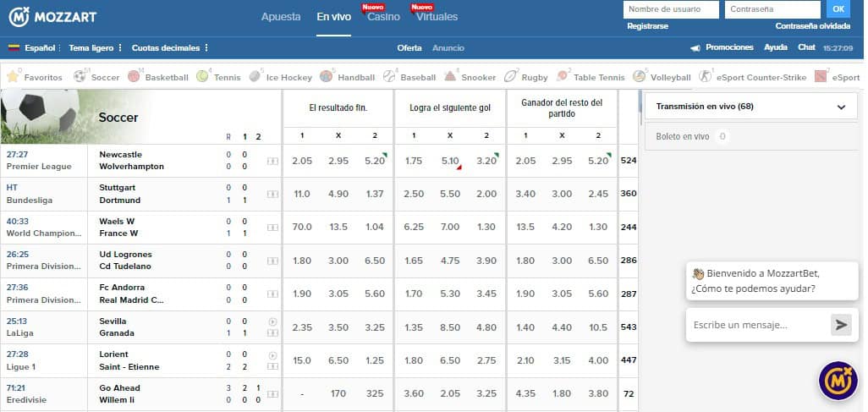Play live stream for Sevilla vs Granada
The height and width of the screenshot is (412, 868).
[272, 321]
